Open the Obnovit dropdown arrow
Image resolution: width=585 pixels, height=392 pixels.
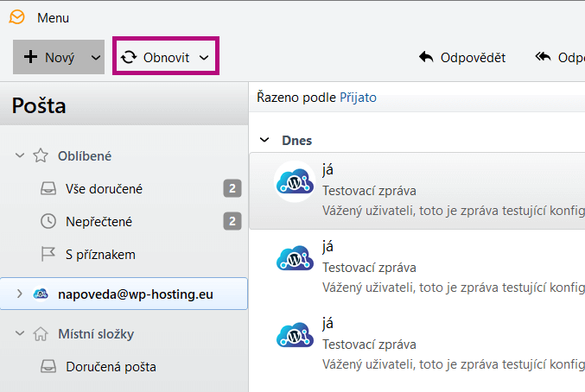pyautogui.click(x=204, y=57)
